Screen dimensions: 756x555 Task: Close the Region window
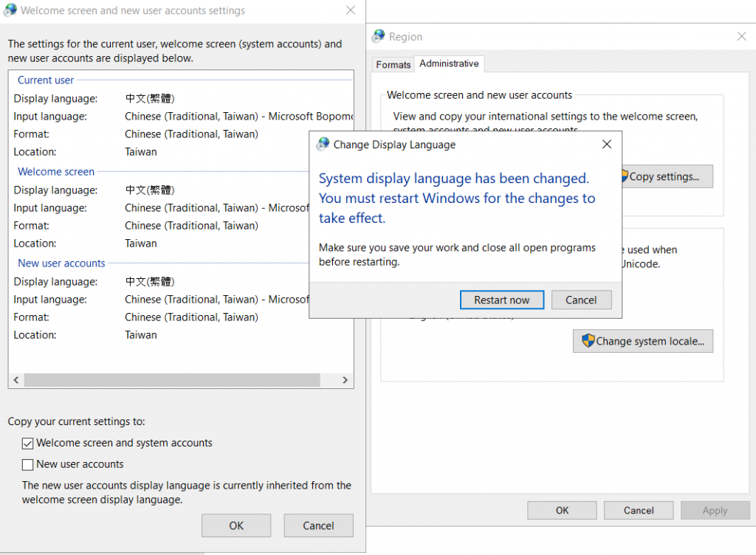tap(741, 36)
